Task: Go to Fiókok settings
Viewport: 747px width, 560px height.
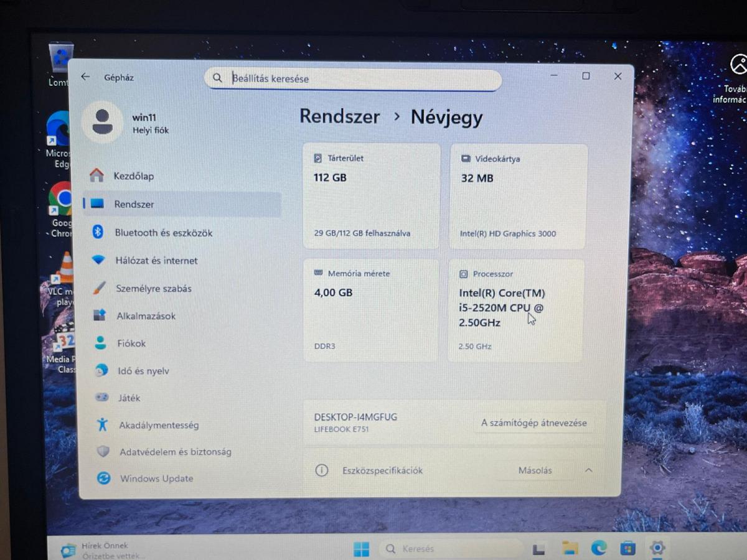Action: (x=131, y=343)
